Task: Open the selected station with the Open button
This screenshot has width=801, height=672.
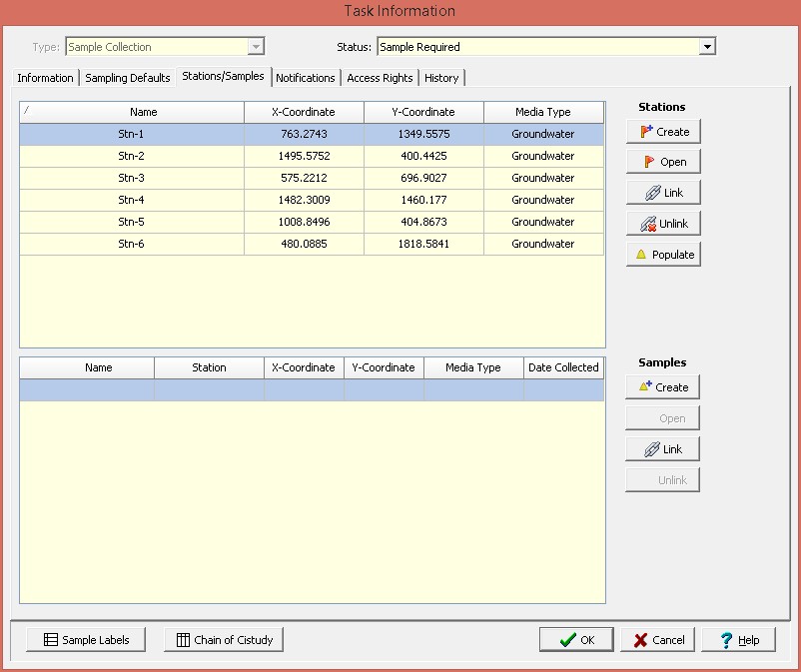Action: coord(663,162)
